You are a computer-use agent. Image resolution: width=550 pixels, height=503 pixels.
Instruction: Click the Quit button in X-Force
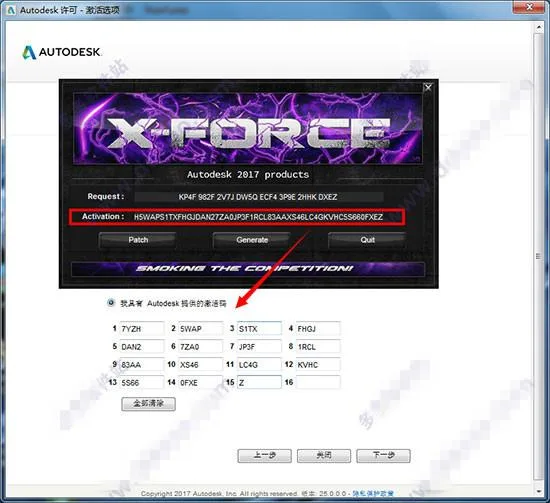pos(367,240)
